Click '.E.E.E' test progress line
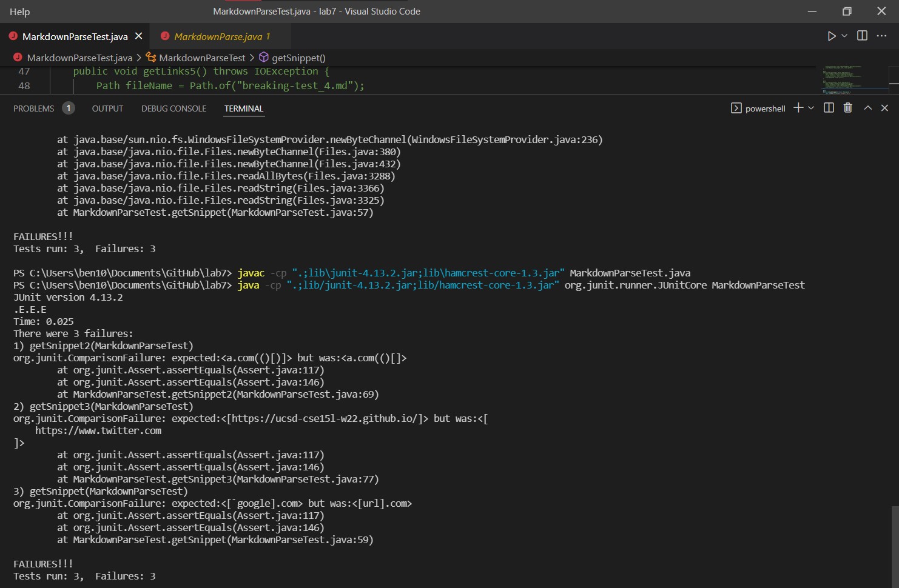The height and width of the screenshot is (588, 899). (x=30, y=309)
